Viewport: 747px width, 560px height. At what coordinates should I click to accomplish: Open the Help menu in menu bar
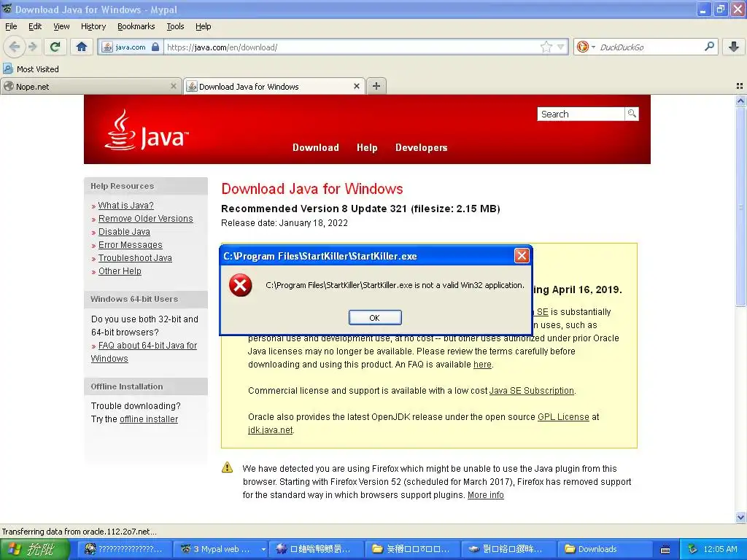pyautogui.click(x=204, y=26)
